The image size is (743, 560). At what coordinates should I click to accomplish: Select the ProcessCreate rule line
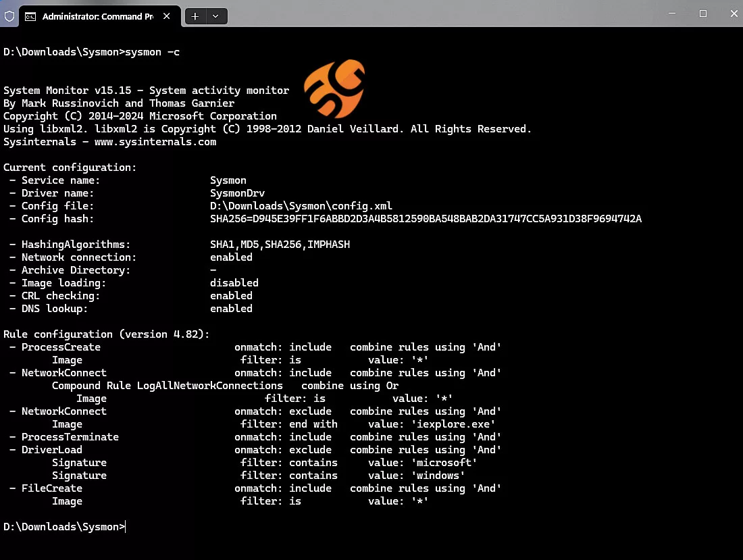[x=61, y=347]
